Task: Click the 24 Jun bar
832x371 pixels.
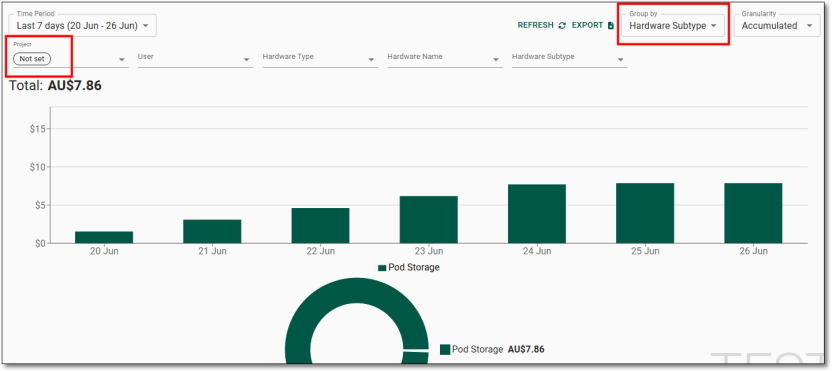Action: click(x=537, y=214)
